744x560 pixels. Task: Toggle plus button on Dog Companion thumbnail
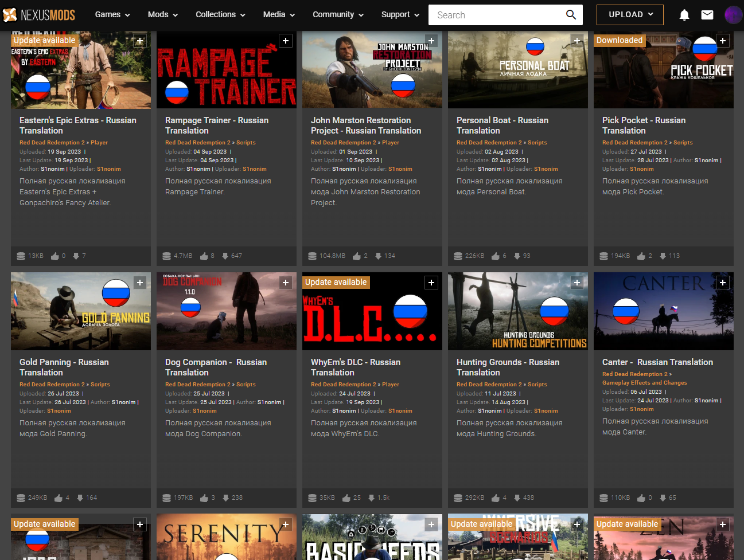tap(286, 283)
